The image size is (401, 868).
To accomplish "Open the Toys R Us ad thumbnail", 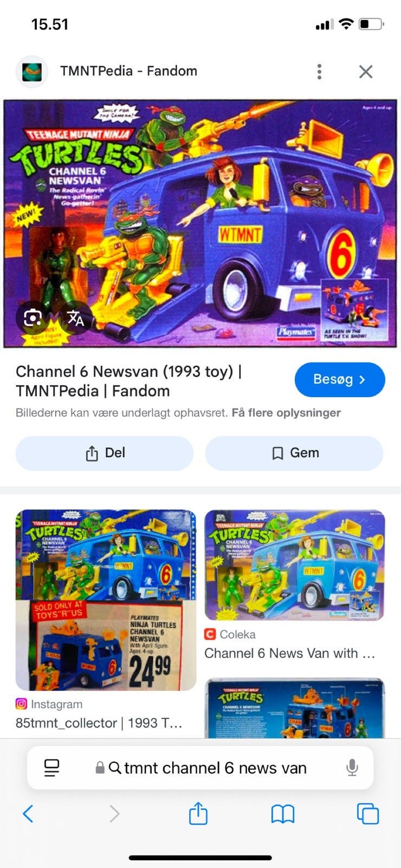I will [106, 600].
